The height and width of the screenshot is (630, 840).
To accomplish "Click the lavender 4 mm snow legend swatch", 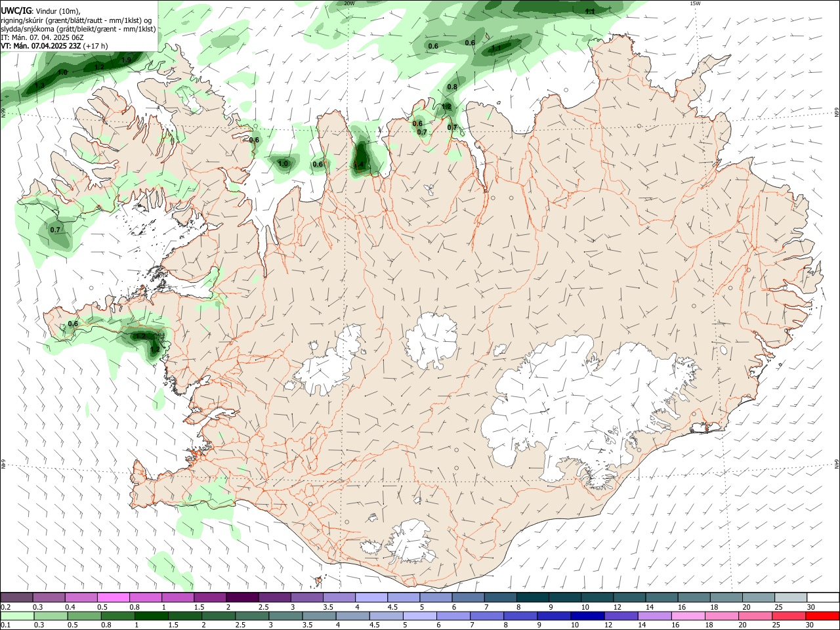I will [371, 597].
